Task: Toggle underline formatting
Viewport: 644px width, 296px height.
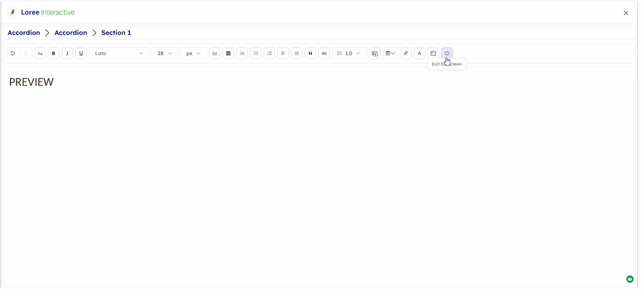Action: [x=80, y=53]
